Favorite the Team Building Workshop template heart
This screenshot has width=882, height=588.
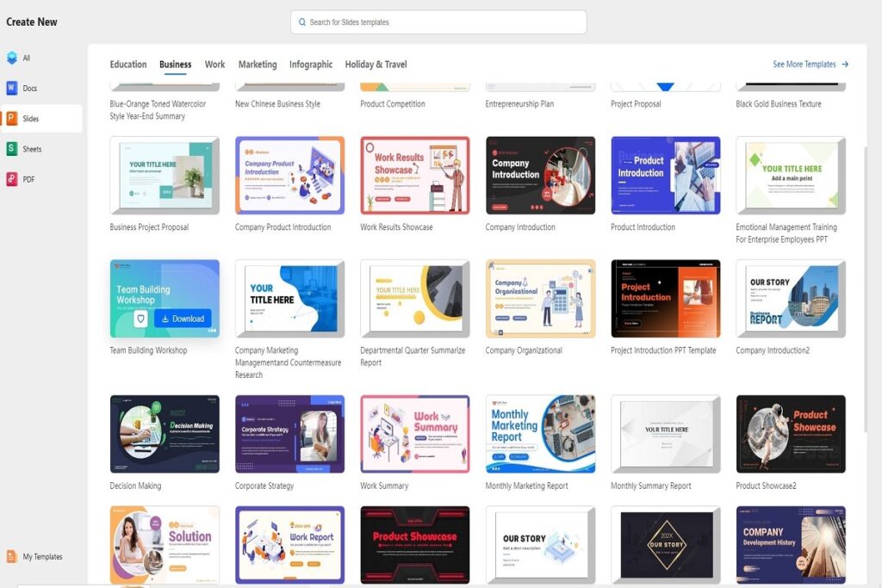pos(140,319)
